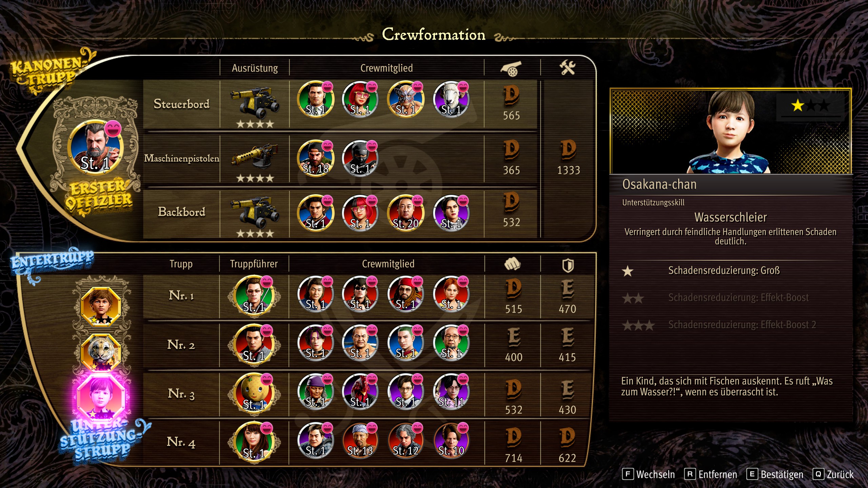The height and width of the screenshot is (488, 868).
Task: Click the Zurück button
Action: [833, 474]
